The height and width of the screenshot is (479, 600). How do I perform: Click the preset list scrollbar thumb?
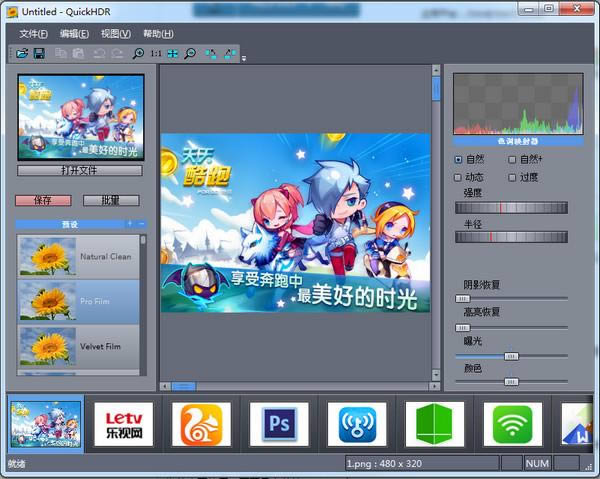click(143, 240)
